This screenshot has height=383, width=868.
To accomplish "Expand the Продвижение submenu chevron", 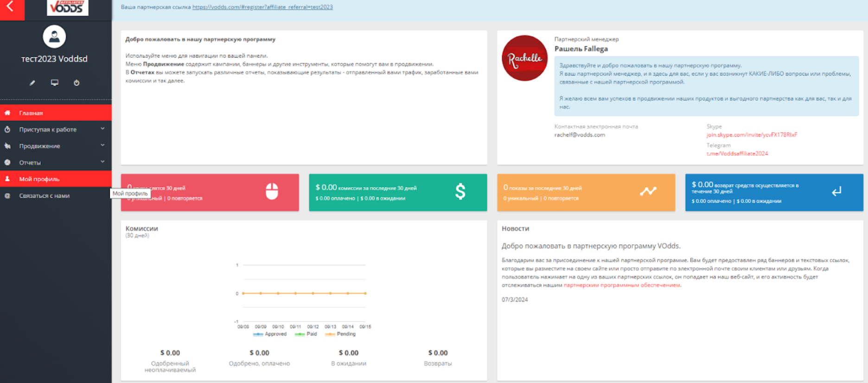I will point(102,145).
